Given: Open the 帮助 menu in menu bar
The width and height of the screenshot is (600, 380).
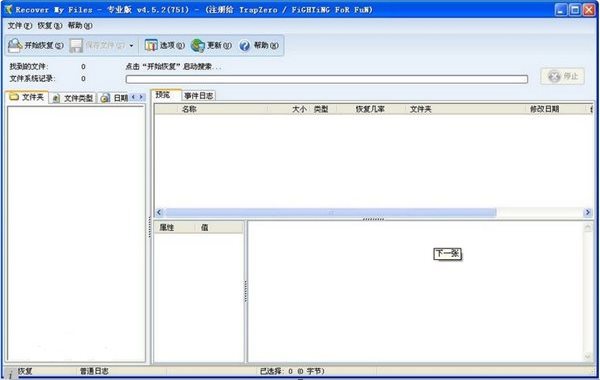Looking at the screenshot, I should click(80, 26).
